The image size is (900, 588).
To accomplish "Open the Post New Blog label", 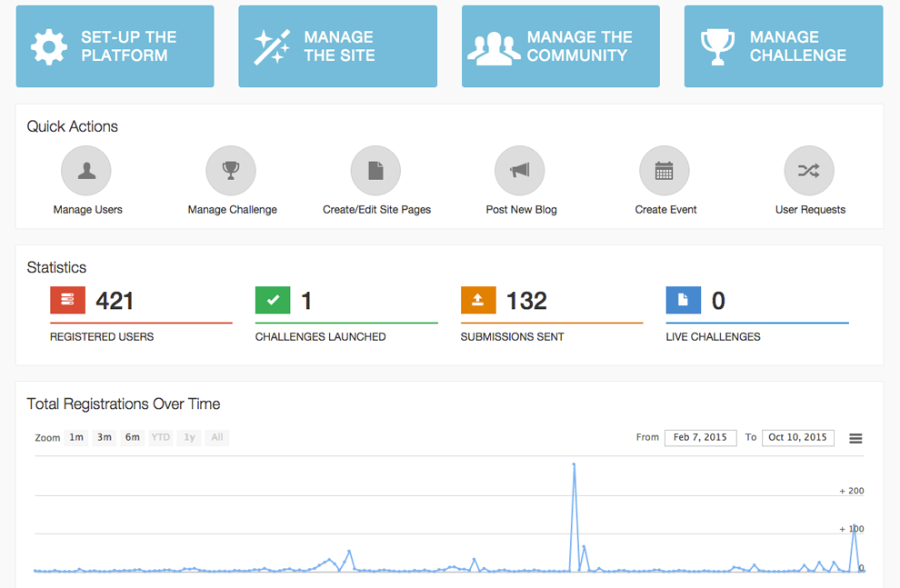I will [x=521, y=209].
